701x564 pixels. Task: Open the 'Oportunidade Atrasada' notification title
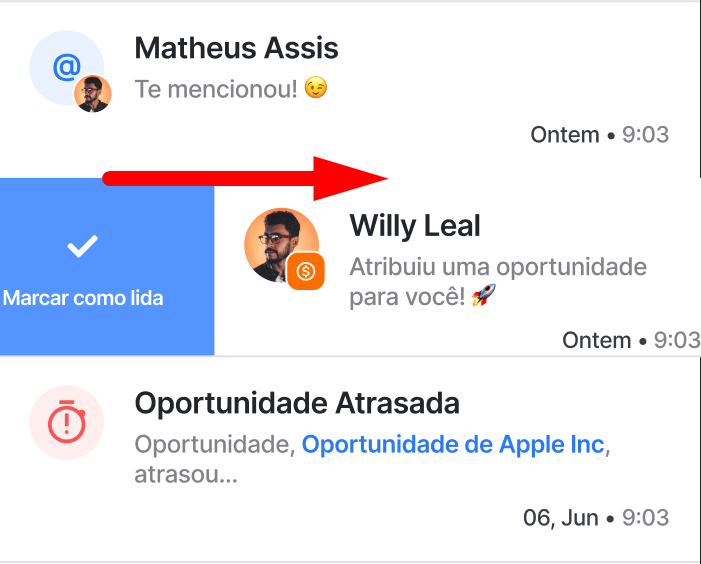pyautogui.click(x=297, y=403)
